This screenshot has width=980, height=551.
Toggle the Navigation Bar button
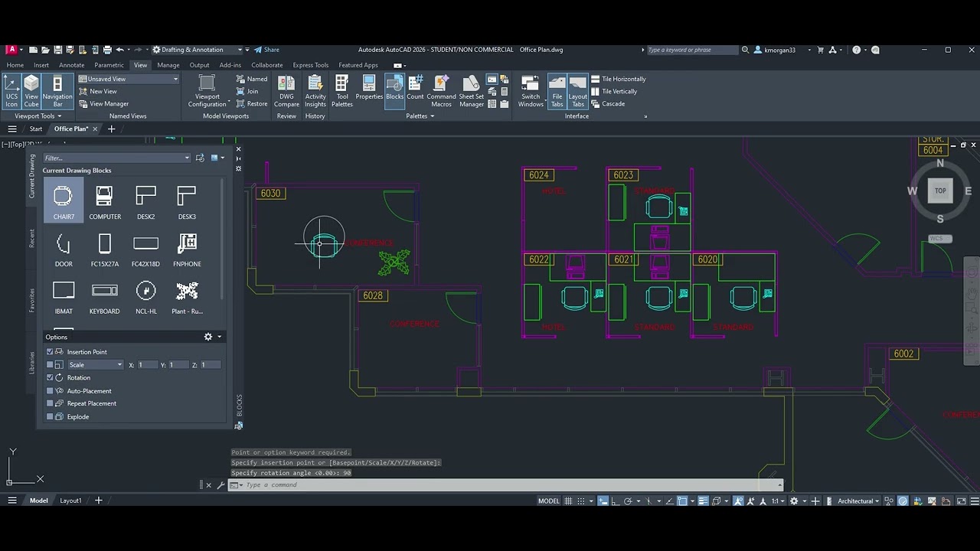click(57, 91)
